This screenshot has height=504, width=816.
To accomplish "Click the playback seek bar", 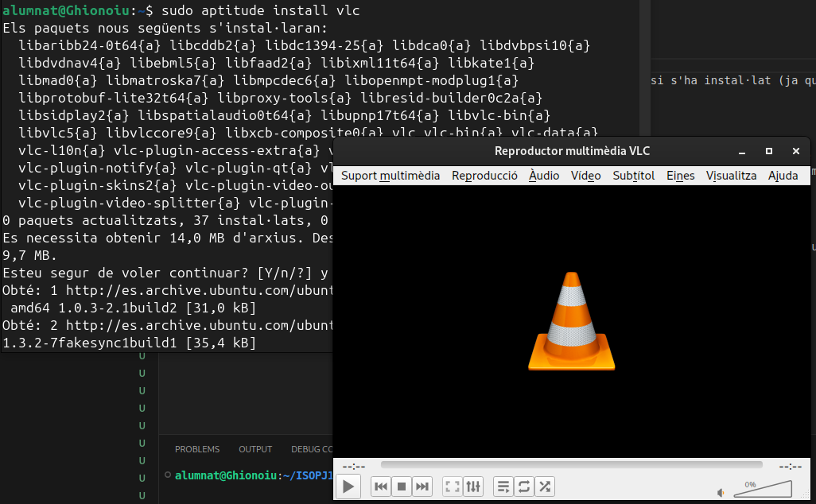I will click(x=571, y=465).
